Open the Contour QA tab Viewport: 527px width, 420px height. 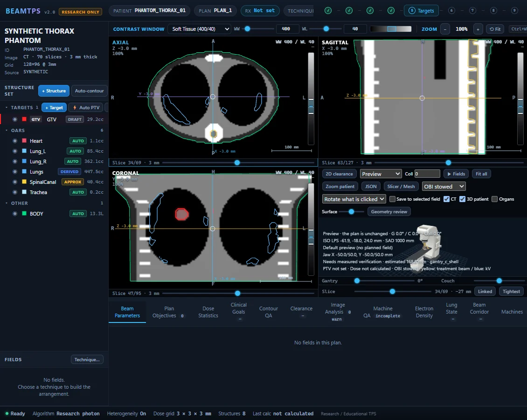click(x=268, y=312)
